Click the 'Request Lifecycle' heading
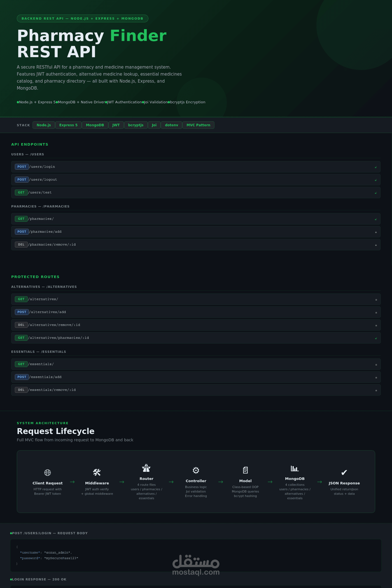This screenshot has height=588, width=392. click(55, 431)
